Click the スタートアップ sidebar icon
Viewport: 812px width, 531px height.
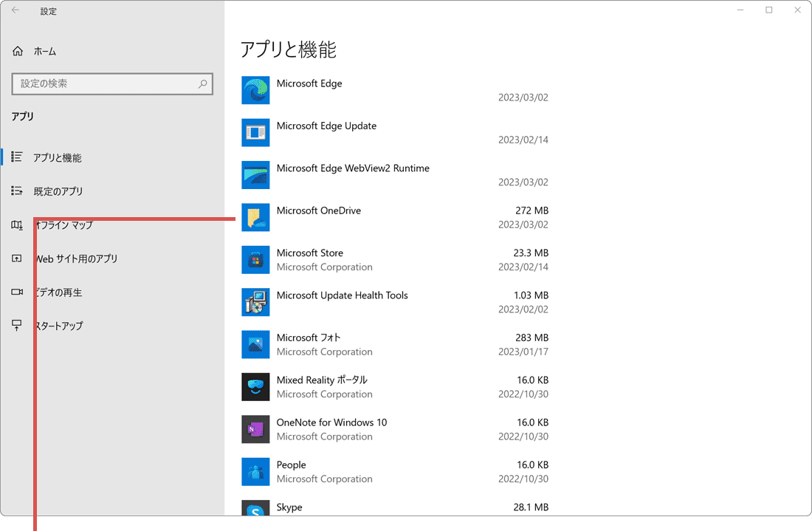tap(16, 326)
